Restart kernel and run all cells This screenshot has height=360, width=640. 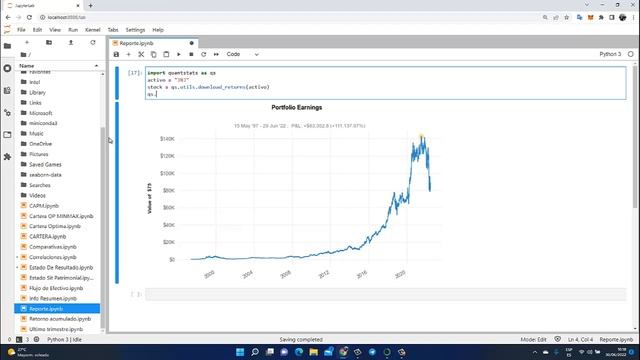[216, 54]
